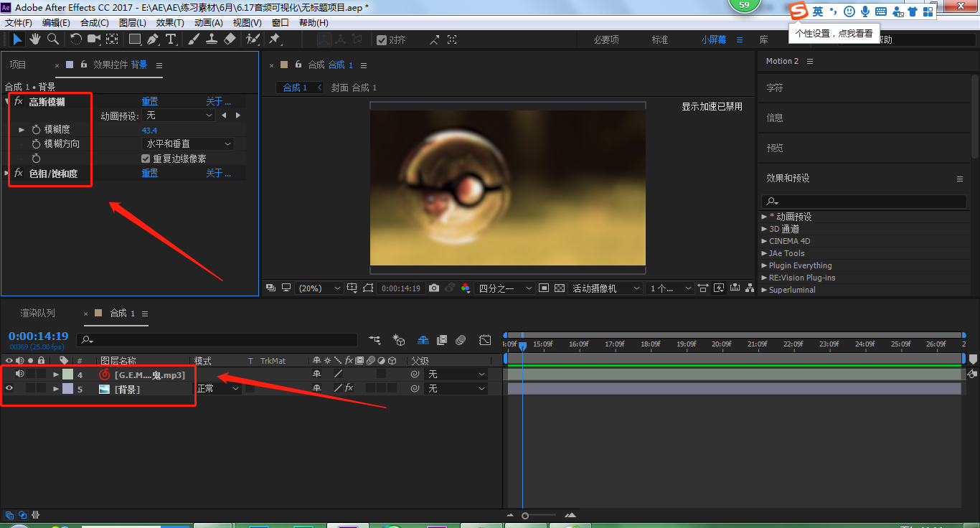The width and height of the screenshot is (980, 528).
Task: Select the Hand tool
Action: [x=35, y=39]
